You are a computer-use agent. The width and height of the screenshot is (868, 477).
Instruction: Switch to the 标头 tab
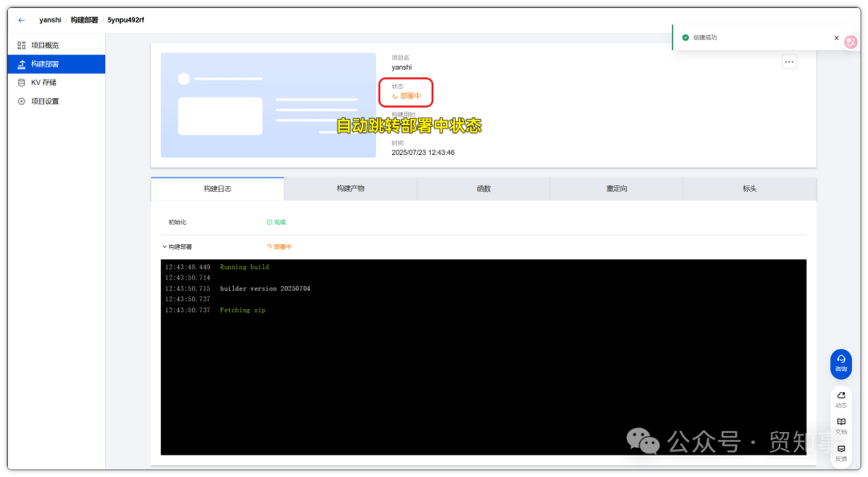click(750, 189)
